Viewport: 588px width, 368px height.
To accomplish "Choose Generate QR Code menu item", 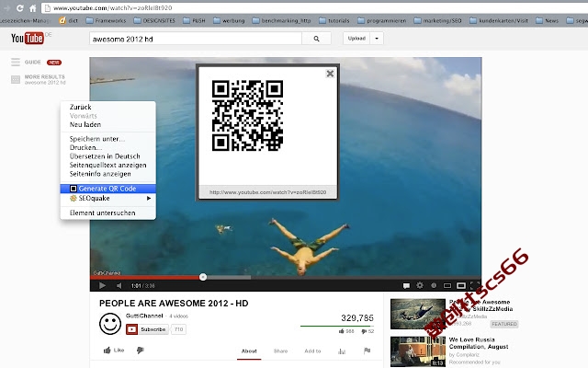I will pos(108,189).
